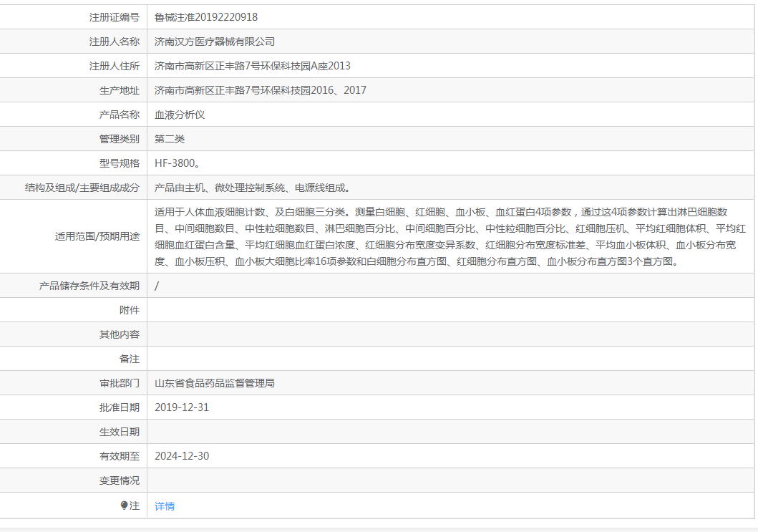Viewport: 758px width, 532px height.
Task: Click the 产品名称 label
Action: click(x=120, y=115)
